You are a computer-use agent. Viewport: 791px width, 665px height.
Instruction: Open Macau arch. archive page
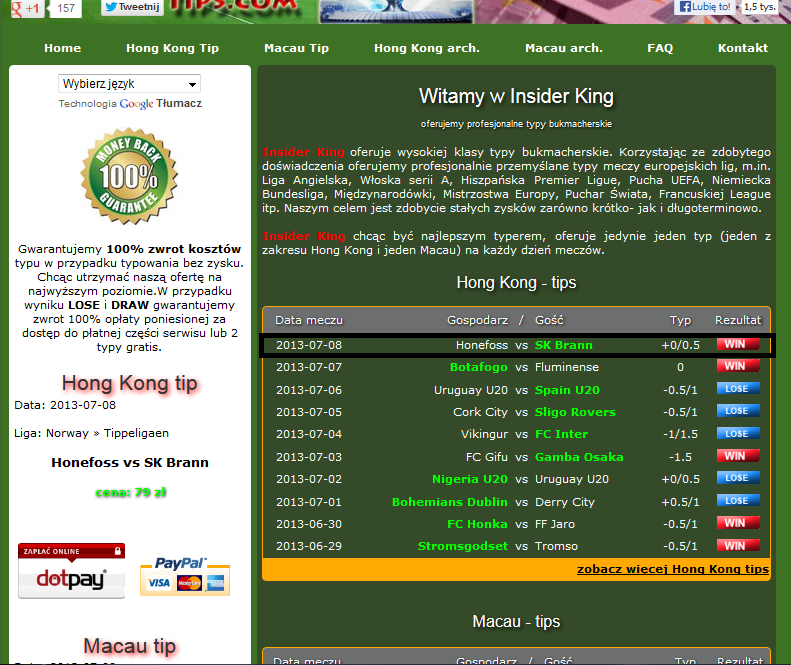(564, 48)
